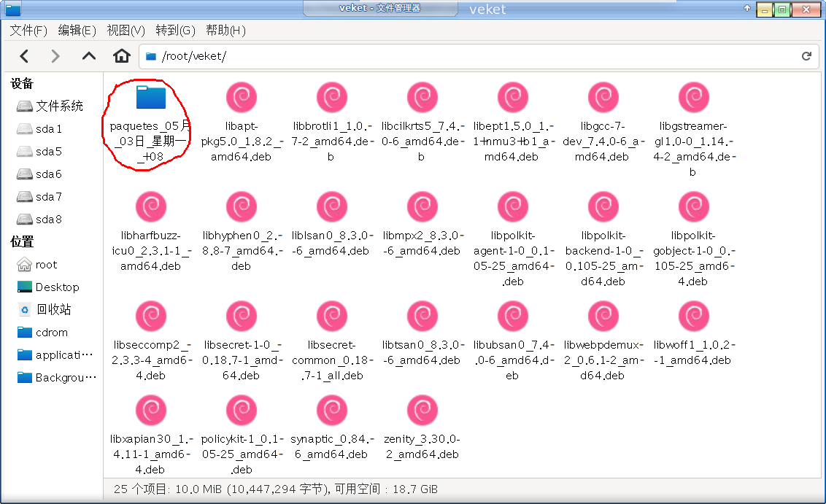Select the libcilkrts5 deb package icon
826x504 pixels.
pos(422,98)
